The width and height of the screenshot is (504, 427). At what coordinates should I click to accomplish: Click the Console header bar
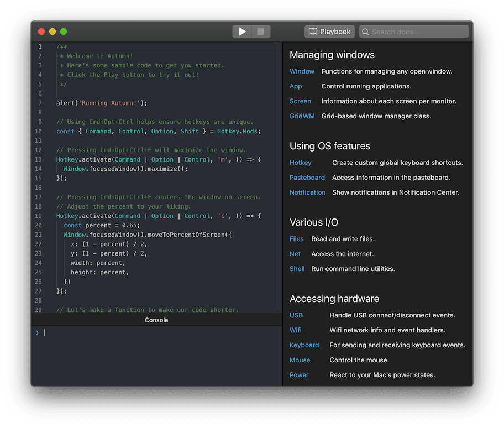pyautogui.click(x=156, y=320)
